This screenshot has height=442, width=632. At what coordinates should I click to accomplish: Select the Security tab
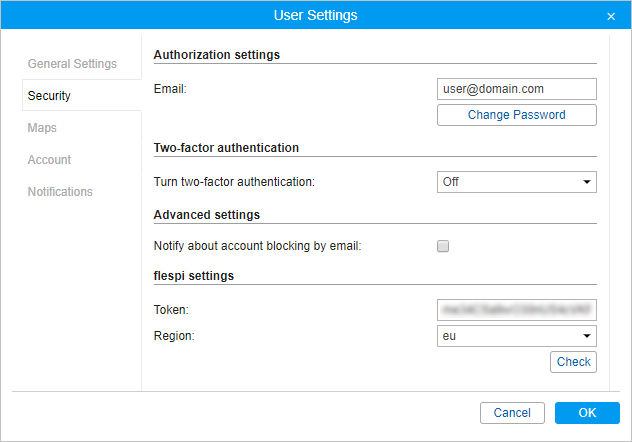49,96
